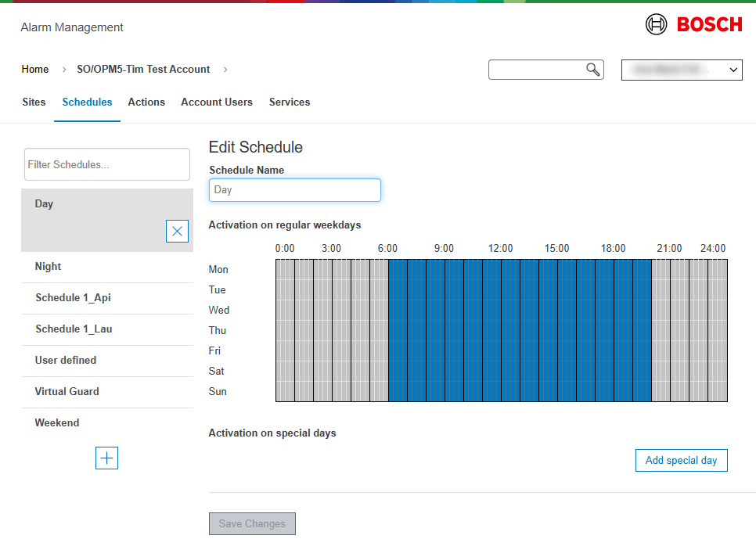This screenshot has width=756, height=557.
Task: Click the Save Changes button
Action: 252,523
